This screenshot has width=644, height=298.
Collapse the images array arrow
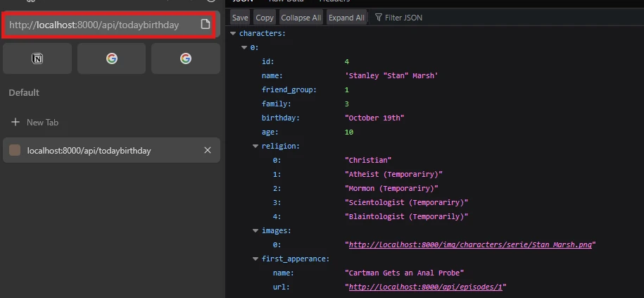click(x=255, y=231)
